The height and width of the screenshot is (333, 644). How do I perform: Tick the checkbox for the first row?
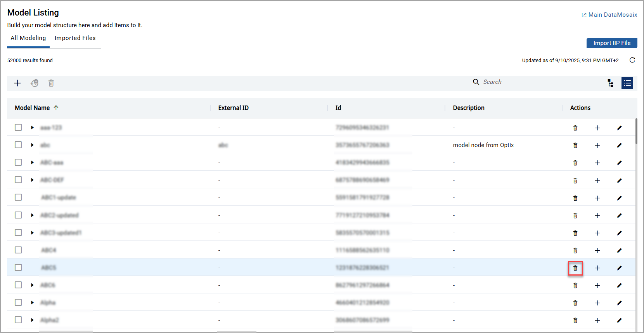coord(18,127)
